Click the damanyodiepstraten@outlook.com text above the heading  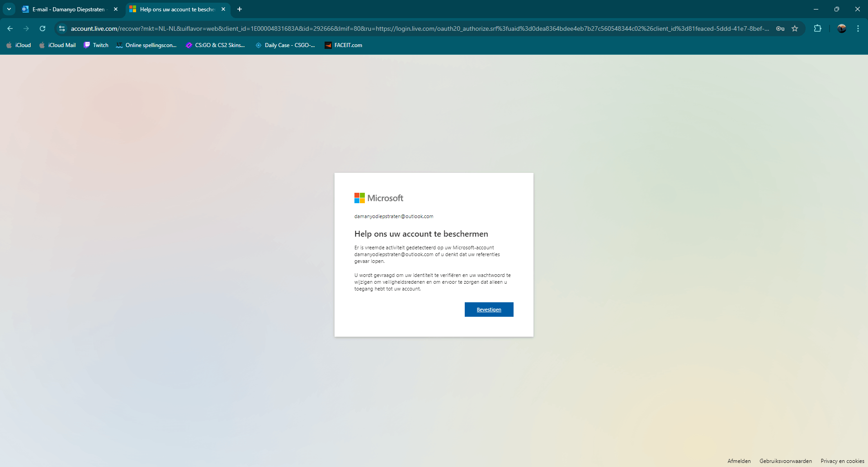pos(394,216)
